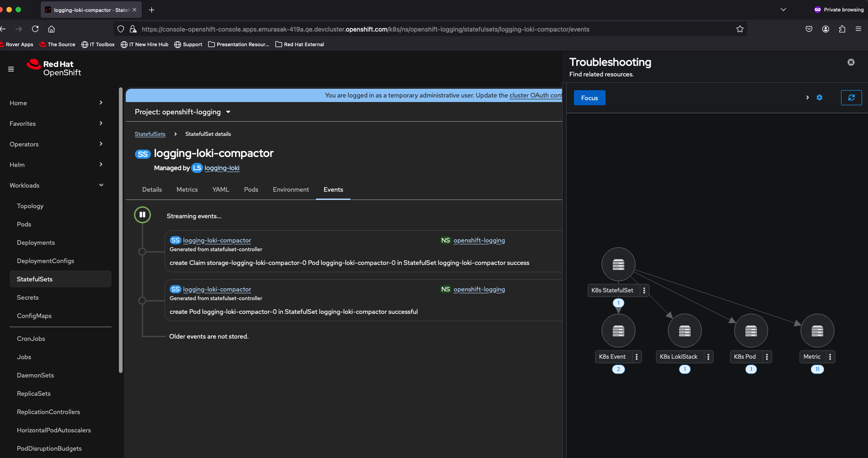Screen dimensions: 868x458
Task: Open the IT Toolbox bookmark
Action: (x=98, y=44)
